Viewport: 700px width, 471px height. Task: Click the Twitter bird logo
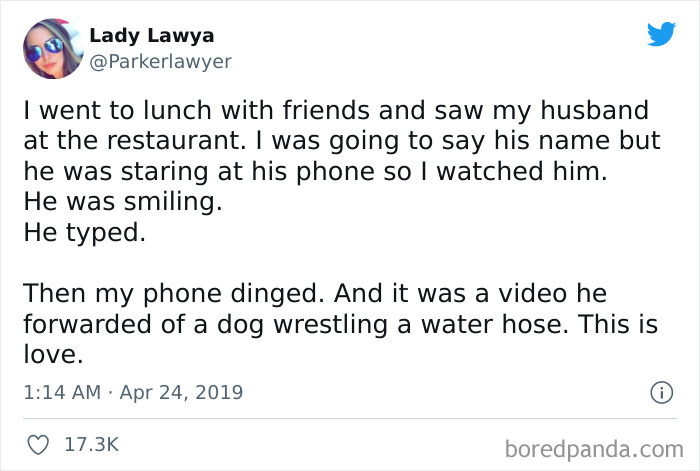tap(661, 35)
